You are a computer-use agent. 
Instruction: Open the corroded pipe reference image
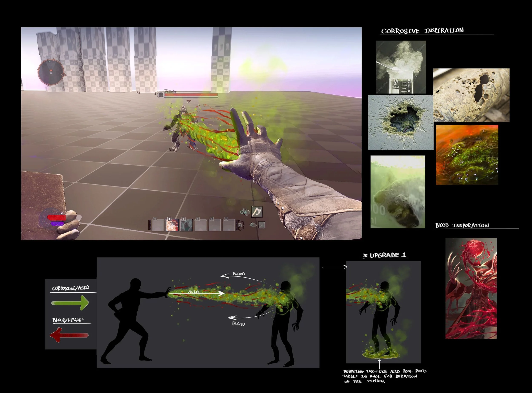471,95
